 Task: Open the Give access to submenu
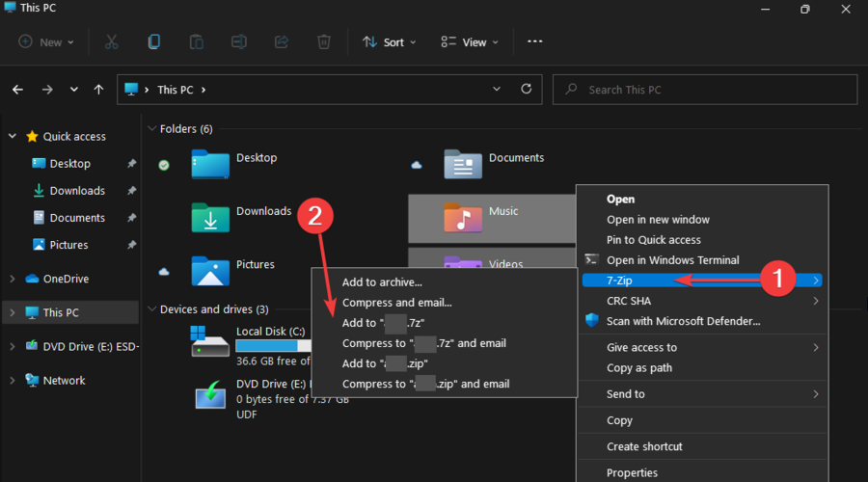click(x=702, y=348)
